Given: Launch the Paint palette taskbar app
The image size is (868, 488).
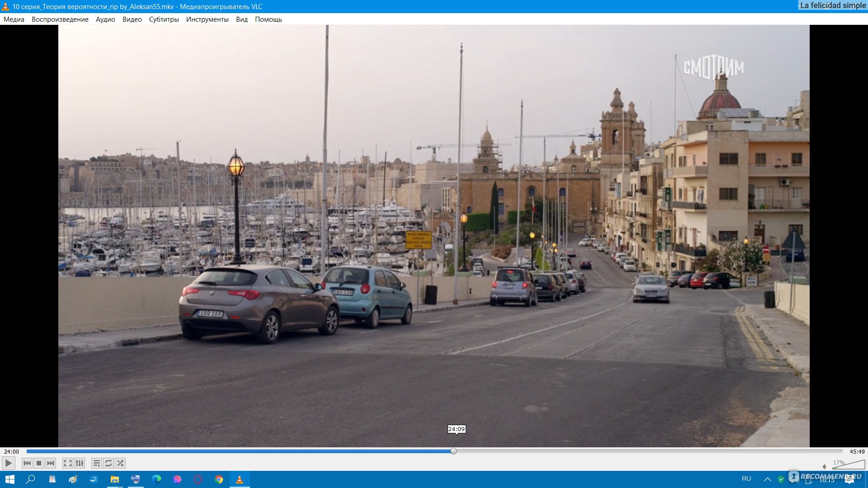Looking at the screenshot, I should click(x=73, y=479).
